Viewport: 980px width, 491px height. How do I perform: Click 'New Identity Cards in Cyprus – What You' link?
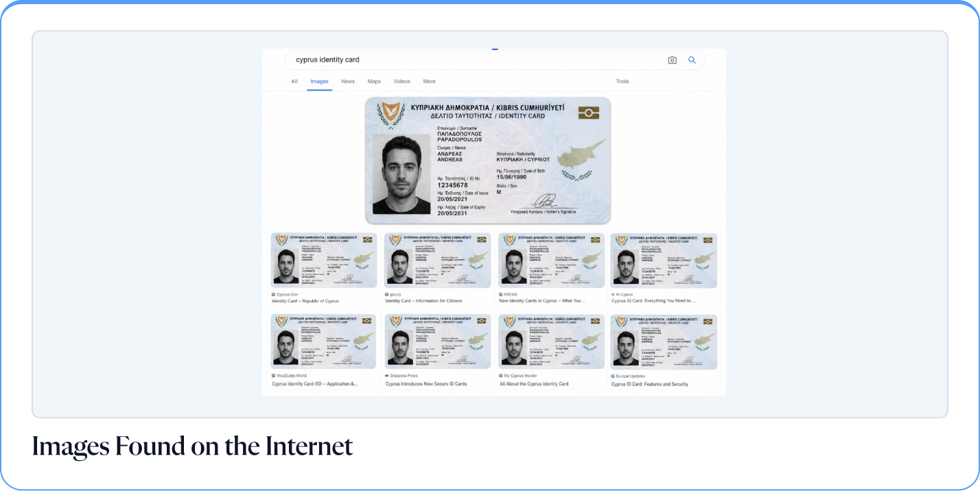coord(541,301)
